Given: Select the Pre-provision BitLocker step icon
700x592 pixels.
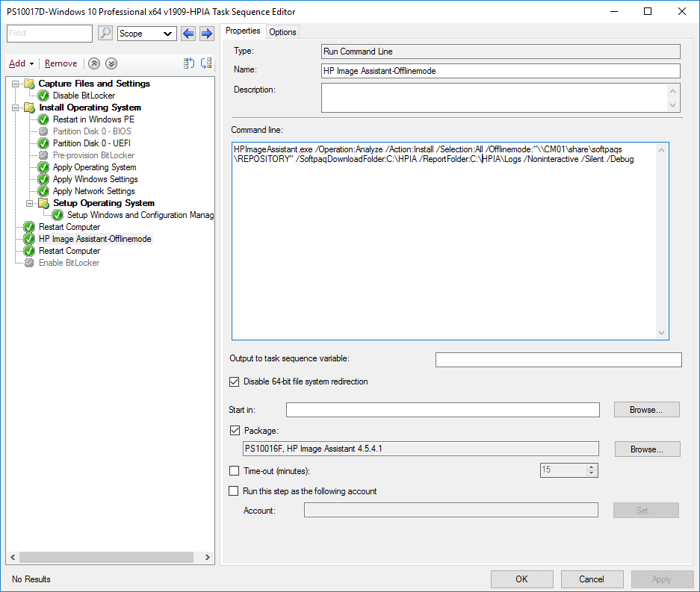Looking at the screenshot, I should click(x=43, y=155).
